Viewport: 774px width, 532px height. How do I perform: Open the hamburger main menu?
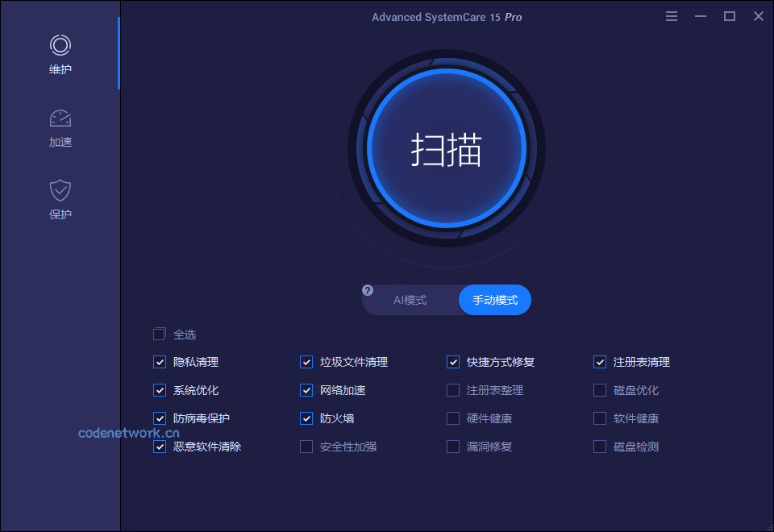click(x=672, y=15)
